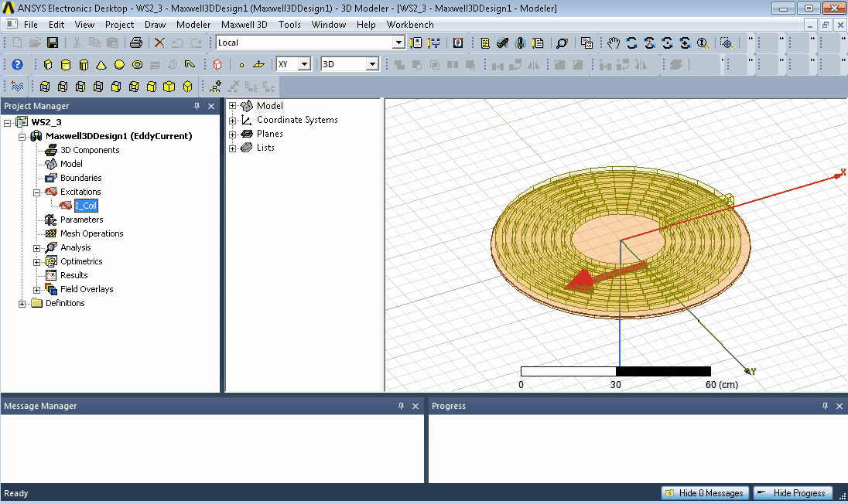Draw a regular polyhedron
The image size is (848, 504).
coord(84,65)
